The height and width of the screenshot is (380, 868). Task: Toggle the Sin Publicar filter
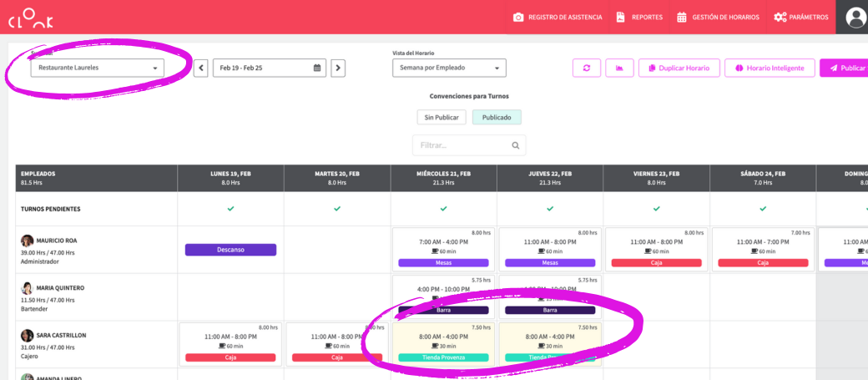pos(442,117)
